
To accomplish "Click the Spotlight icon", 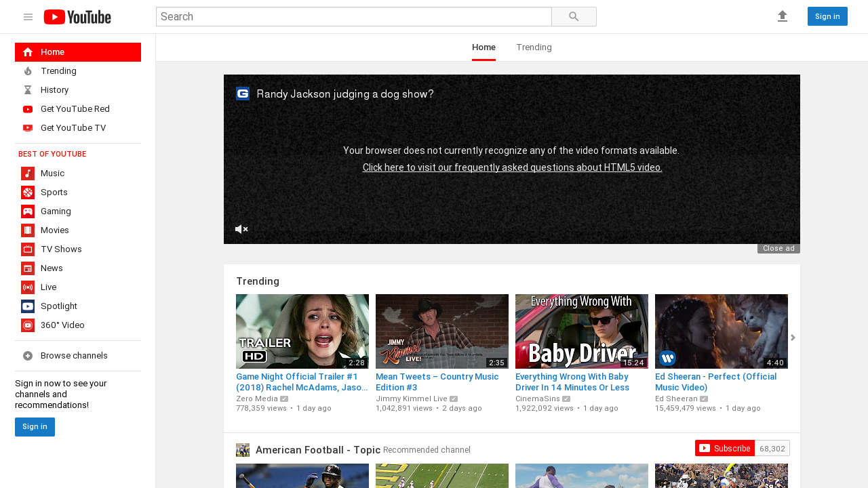I will (28, 306).
